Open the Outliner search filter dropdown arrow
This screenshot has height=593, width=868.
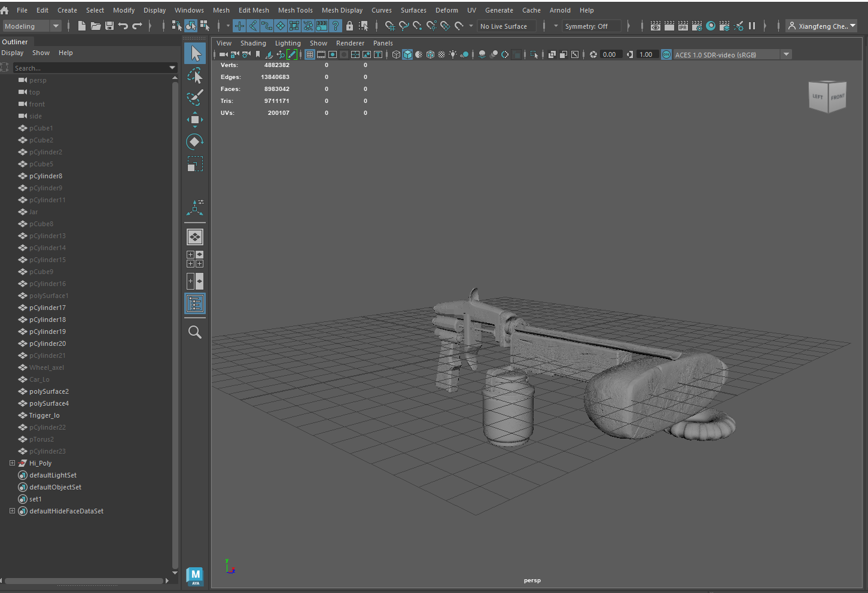(x=172, y=68)
